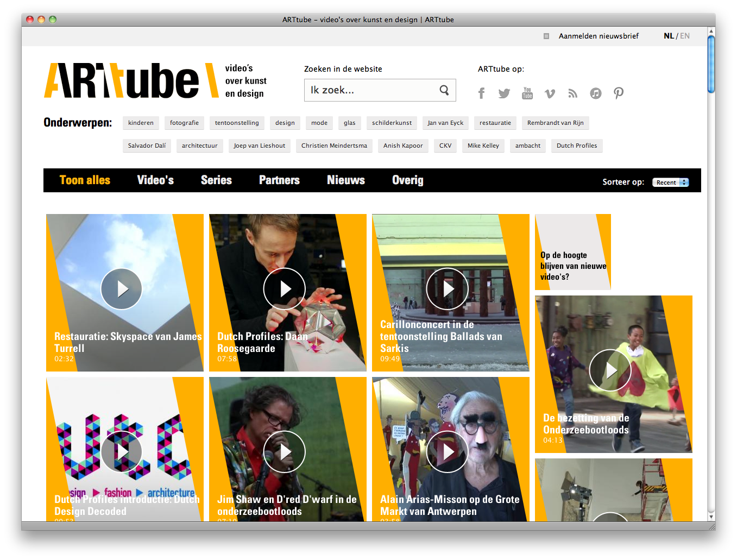Filter by the Salvador Dalí topic
This screenshot has width=737, height=560.
(x=147, y=146)
